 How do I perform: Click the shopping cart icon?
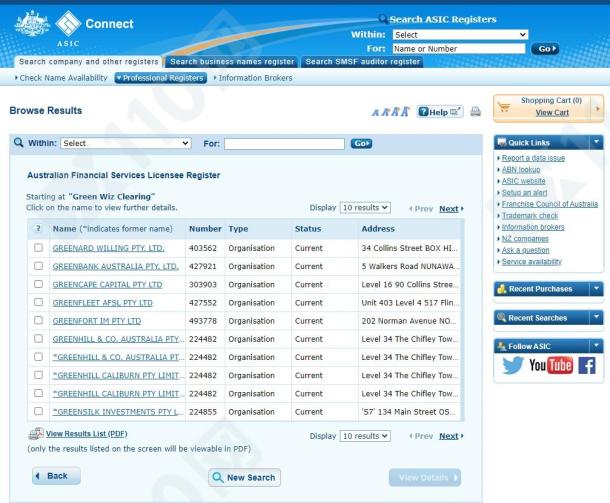tap(504, 107)
